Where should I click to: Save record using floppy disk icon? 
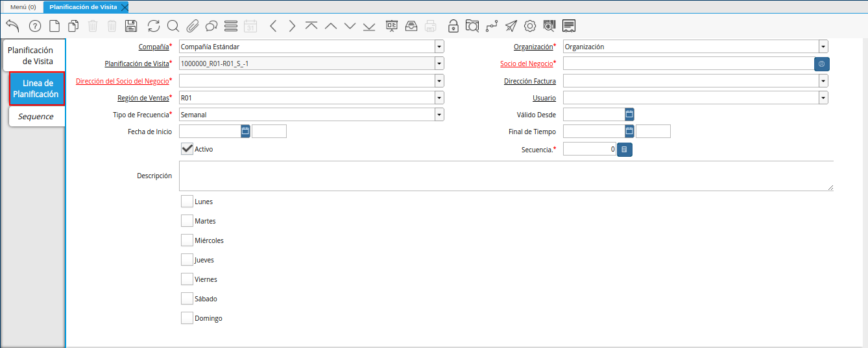tap(131, 26)
